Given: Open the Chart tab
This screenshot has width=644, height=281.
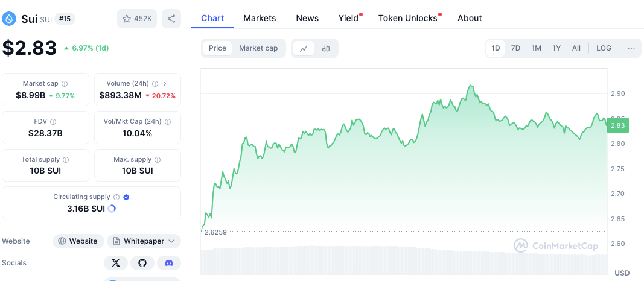Looking at the screenshot, I should [x=212, y=18].
